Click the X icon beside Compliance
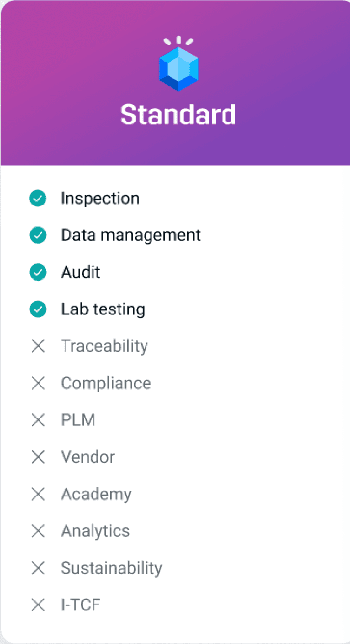The image size is (350, 644). (x=38, y=383)
